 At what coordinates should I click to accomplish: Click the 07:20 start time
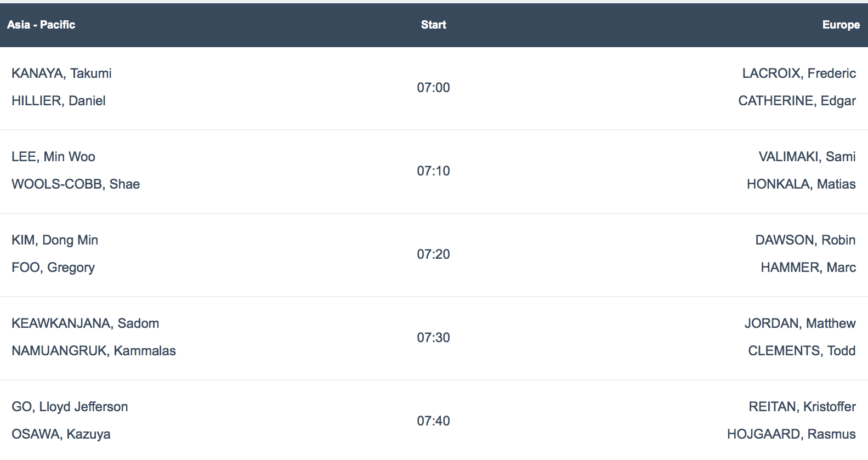(x=433, y=254)
